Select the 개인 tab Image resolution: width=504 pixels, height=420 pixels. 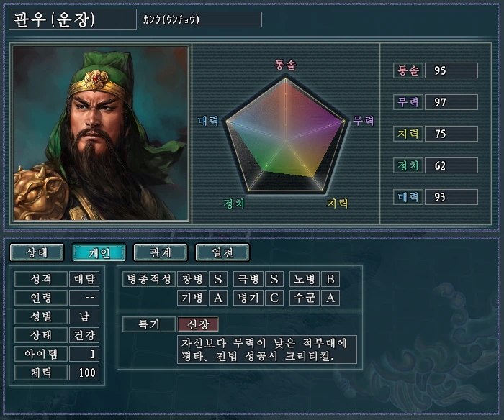(99, 252)
